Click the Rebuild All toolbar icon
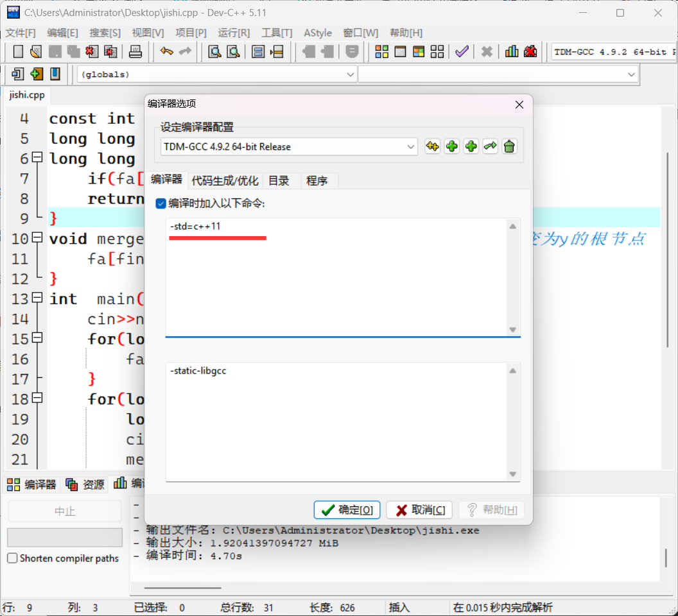Screen dimensions: 678x616 coord(437,52)
